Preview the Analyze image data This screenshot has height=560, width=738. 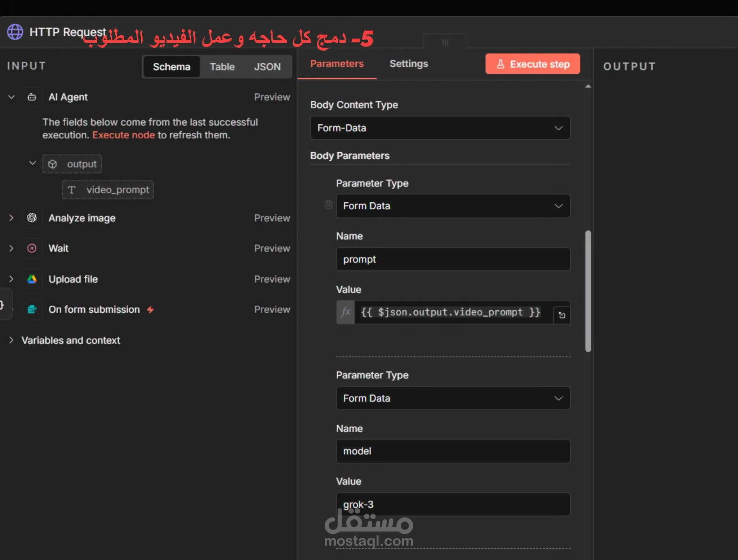tap(272, 218)
